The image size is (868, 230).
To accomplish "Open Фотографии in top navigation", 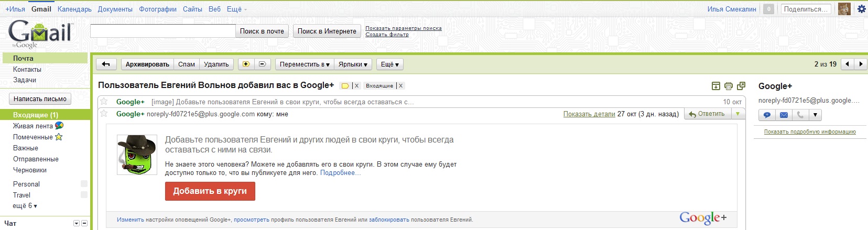I will pyautogui.click(x=158, y=9).
